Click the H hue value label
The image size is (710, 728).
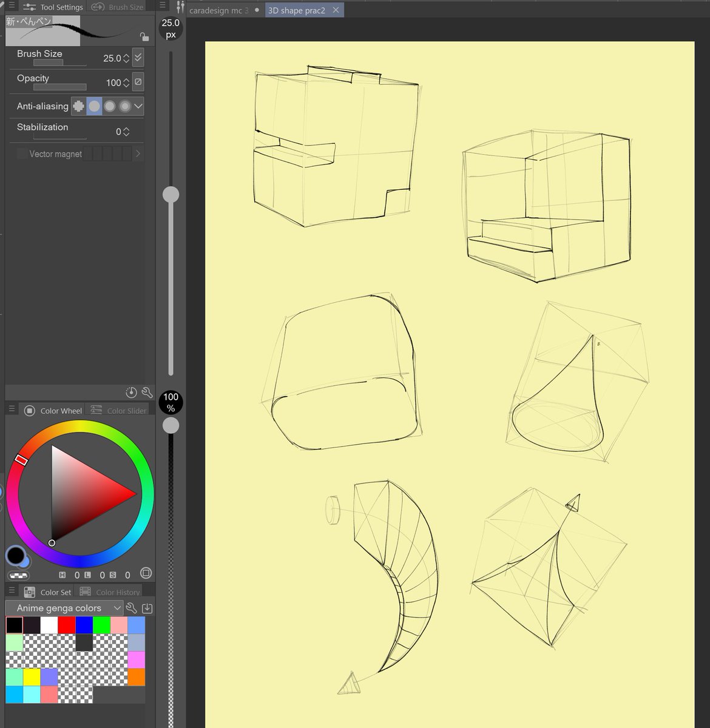click(x=63, y=575)
